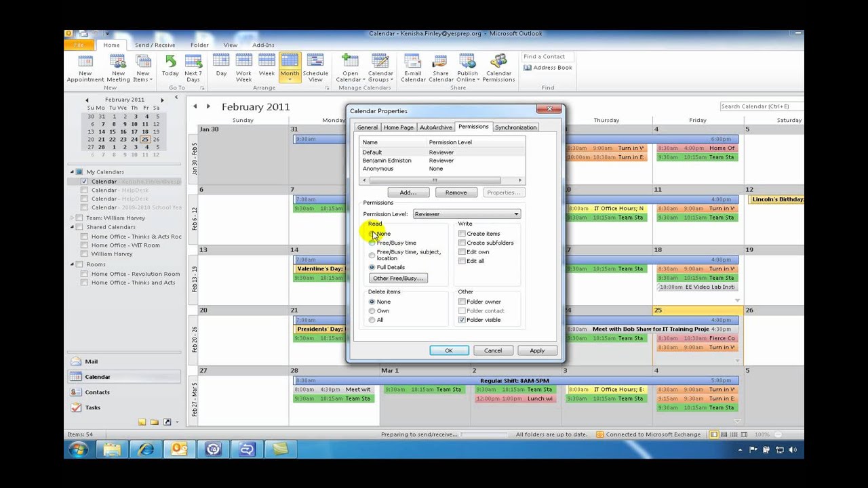
Task: Click the New Meeting ribbon icon
Action: tap(118, 68)
